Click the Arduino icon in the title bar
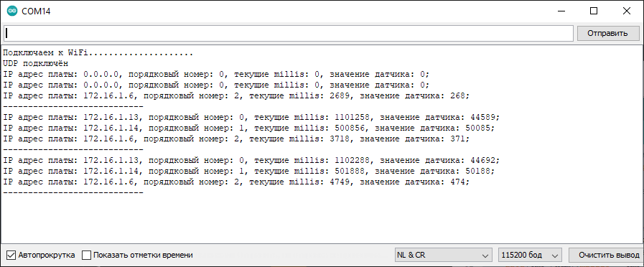This screenshot has height=267, width=644. 12,11
